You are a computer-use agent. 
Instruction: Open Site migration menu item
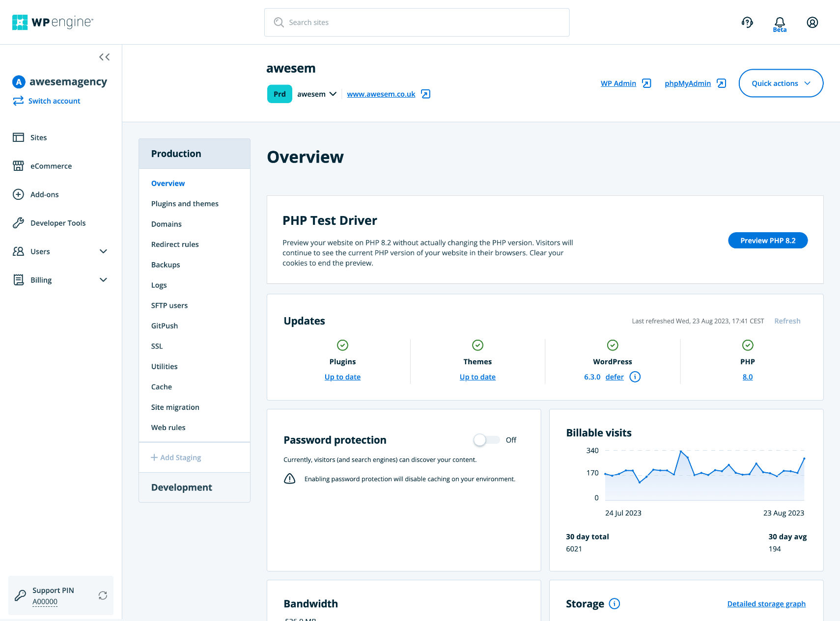175,407
